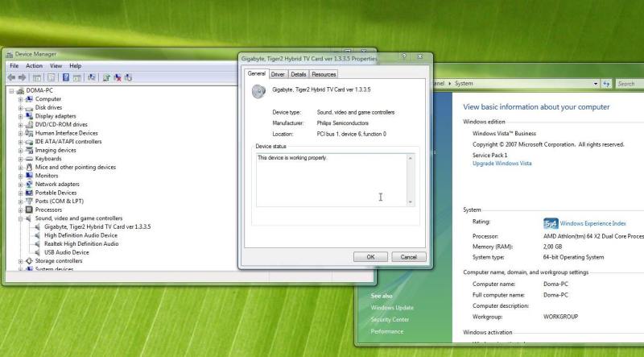Click the Update driver software toolbar icon
The image size is (644, 357).
point(105,77)
